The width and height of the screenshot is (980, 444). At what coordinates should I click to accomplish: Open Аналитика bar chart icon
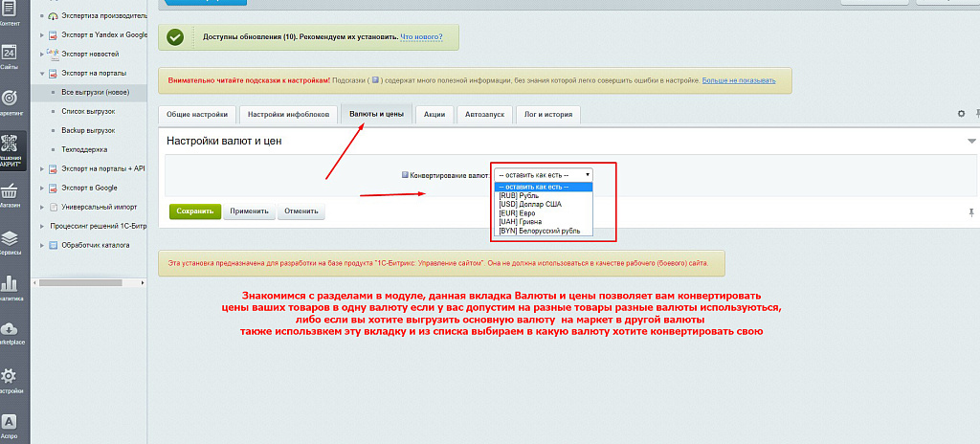coord(9,283)
